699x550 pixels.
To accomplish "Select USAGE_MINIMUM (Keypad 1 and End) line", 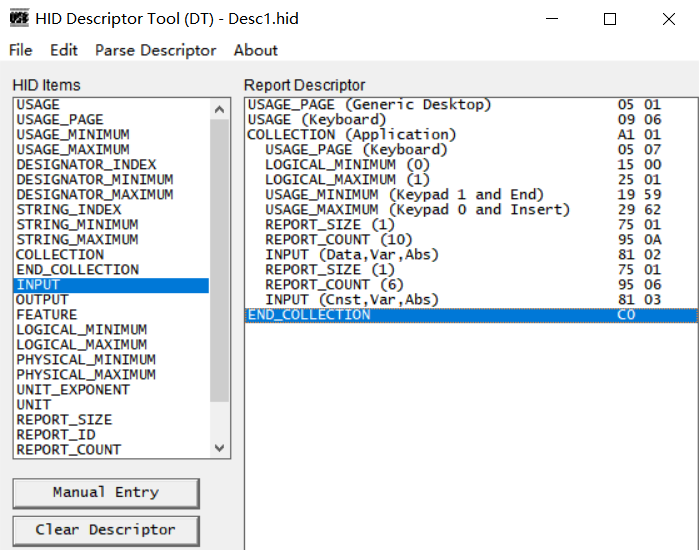I will 472,195.
